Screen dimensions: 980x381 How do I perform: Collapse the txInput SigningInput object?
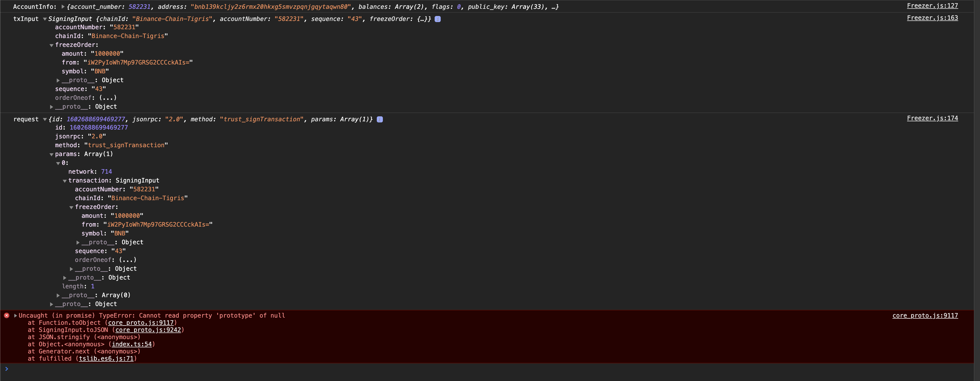point(45,19)
